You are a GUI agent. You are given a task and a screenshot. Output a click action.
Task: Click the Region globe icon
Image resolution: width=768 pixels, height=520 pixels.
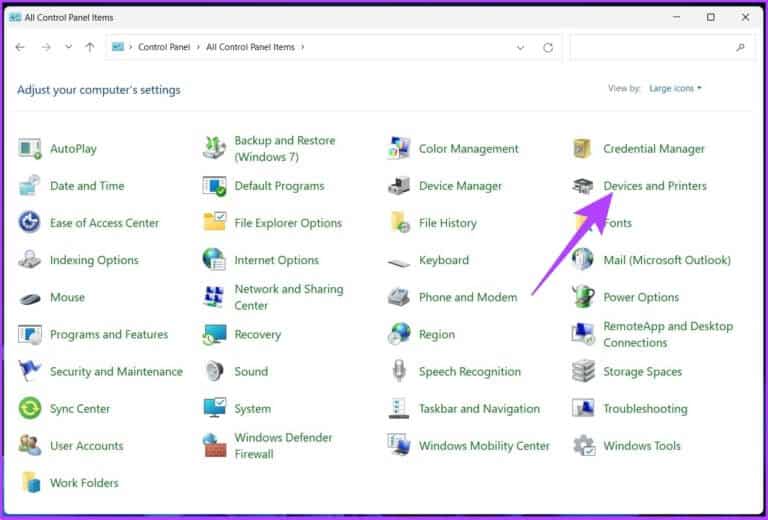click(x=399, y=334)
